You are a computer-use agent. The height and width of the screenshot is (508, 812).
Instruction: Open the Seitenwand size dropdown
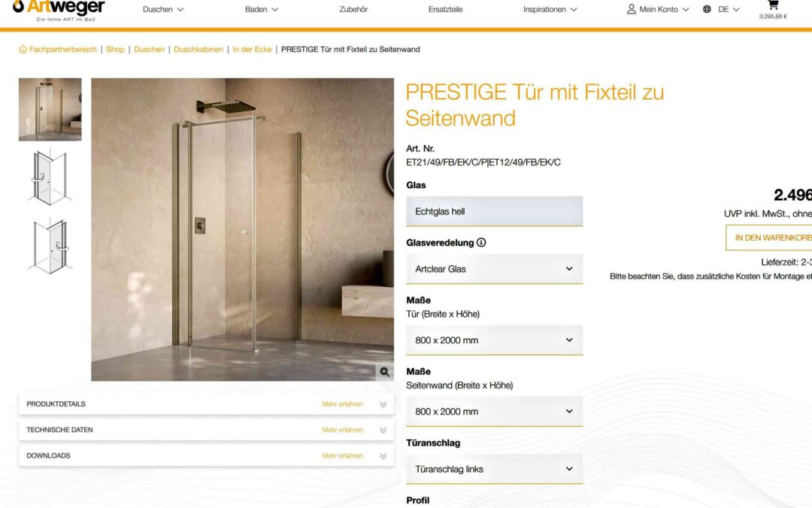(495, 412)
